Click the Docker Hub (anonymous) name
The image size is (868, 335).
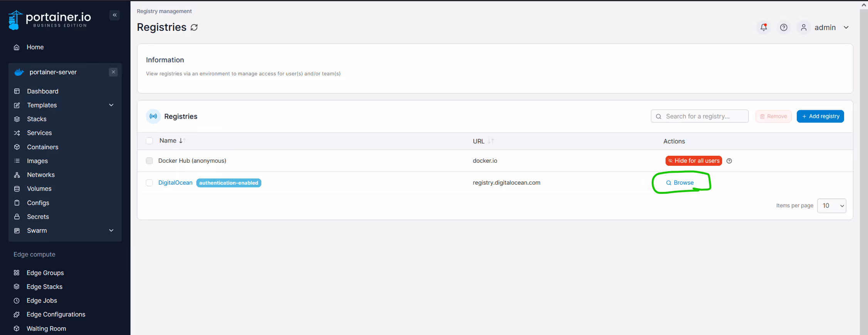pos(192,161)
